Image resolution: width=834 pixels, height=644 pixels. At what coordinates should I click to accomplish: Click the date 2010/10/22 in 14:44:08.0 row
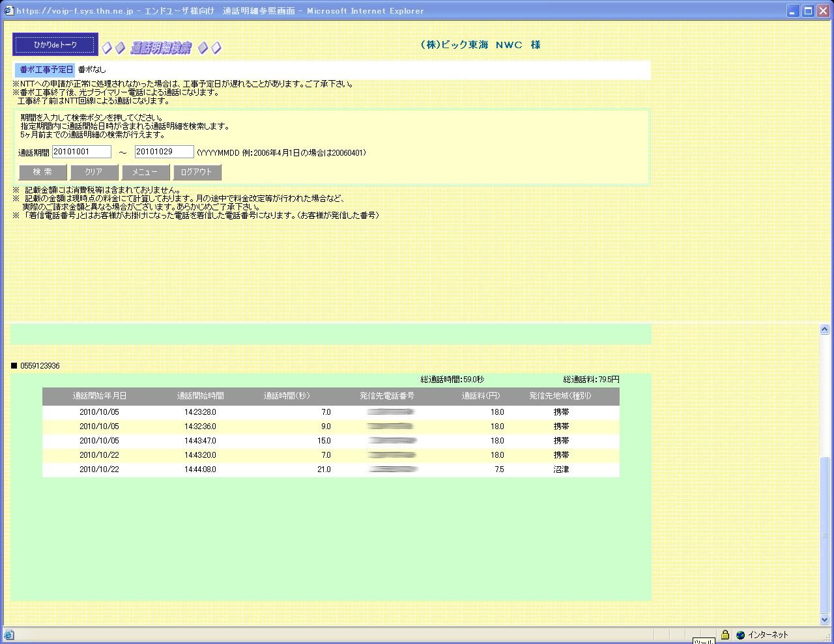pyautogui.click(x=99, y=469)
